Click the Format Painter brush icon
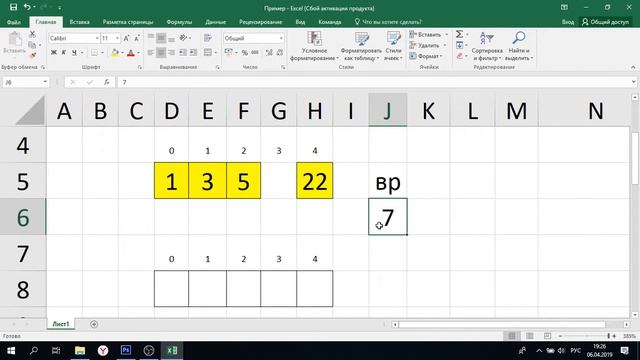 point(32,55)
